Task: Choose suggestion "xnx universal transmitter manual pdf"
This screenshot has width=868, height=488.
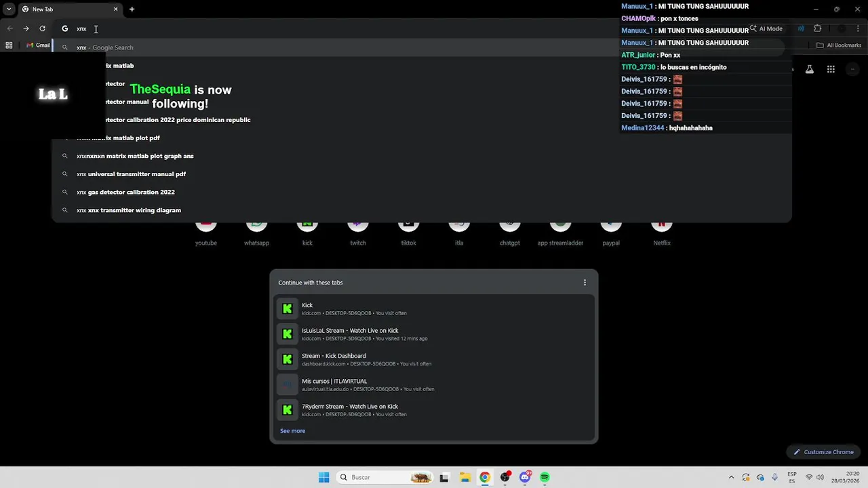Action: tap(420, 174)
